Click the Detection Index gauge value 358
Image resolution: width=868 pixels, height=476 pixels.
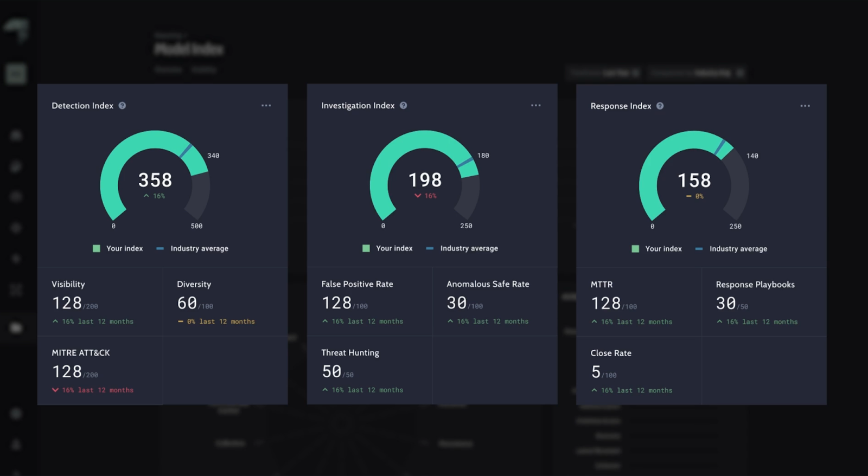[x=155, y=180]
